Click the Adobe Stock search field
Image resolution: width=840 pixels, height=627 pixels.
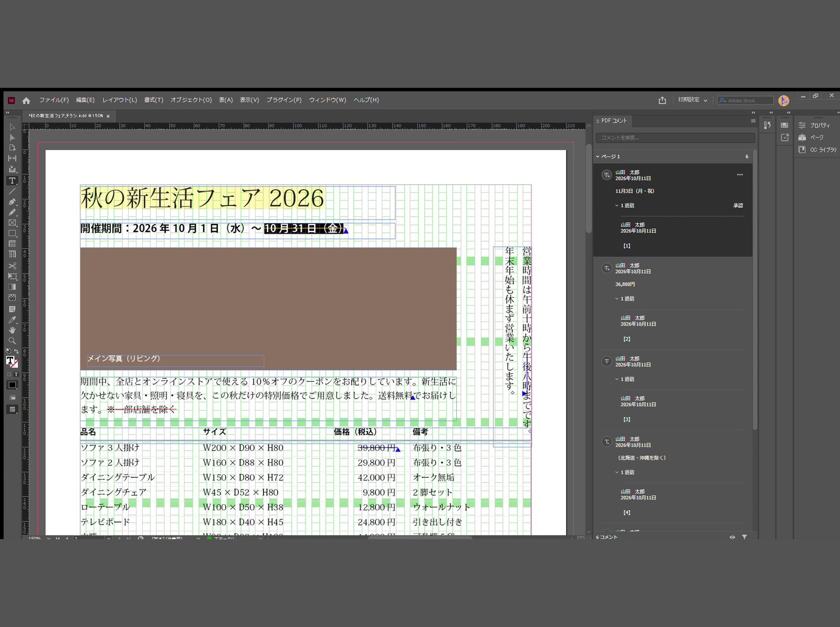745,100
